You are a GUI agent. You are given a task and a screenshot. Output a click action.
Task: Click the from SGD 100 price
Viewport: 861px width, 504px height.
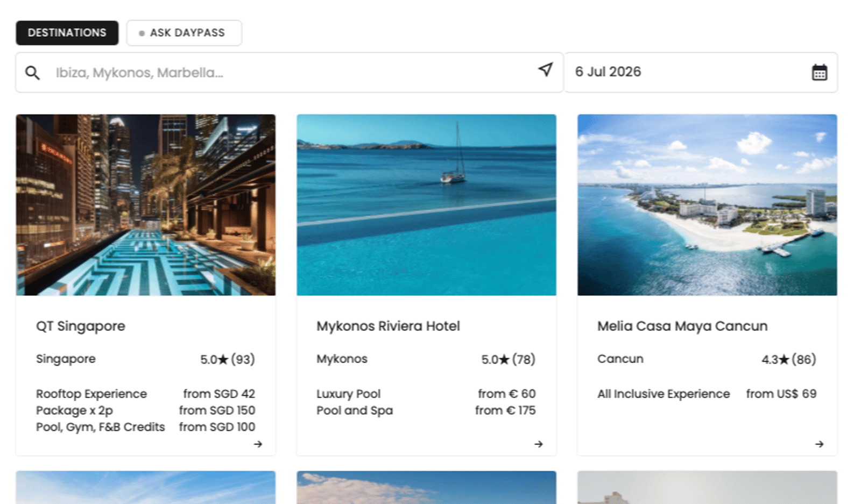217,427
